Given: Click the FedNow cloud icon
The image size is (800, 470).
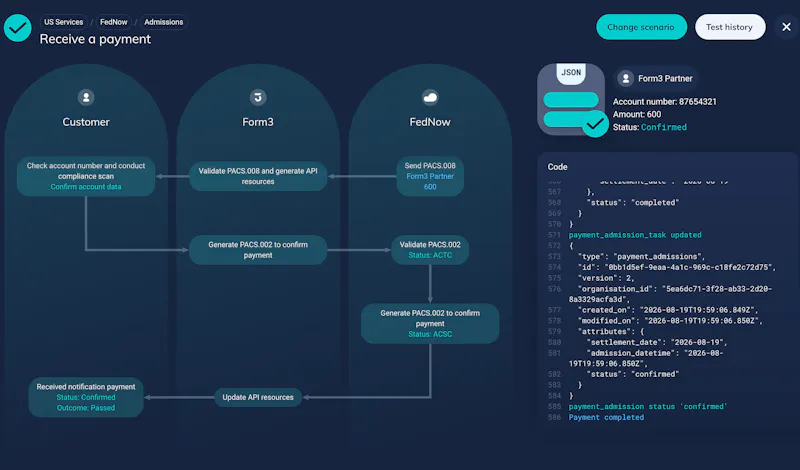Looking at the screenshot, I should tap(430, 97).
